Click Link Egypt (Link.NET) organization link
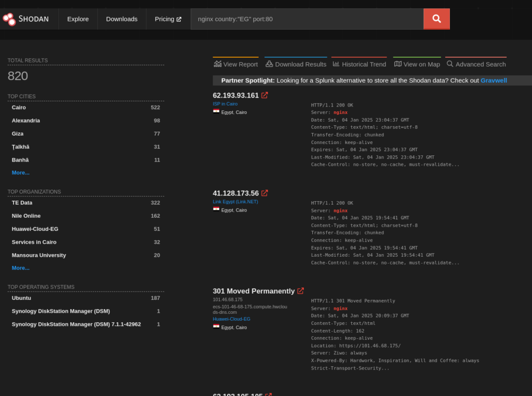 pos(235,202)
